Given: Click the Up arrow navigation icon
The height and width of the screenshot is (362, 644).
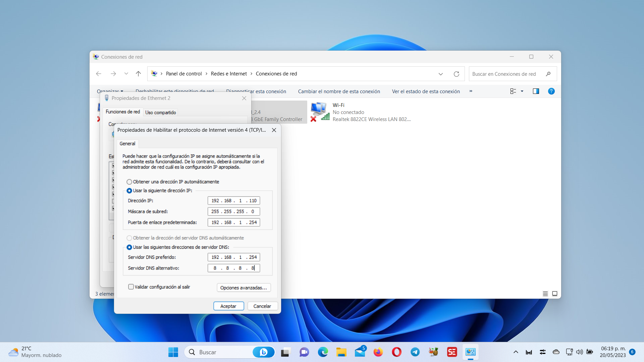Looking at the screenshot, I should pyautogui.click(x=138, y=74).
